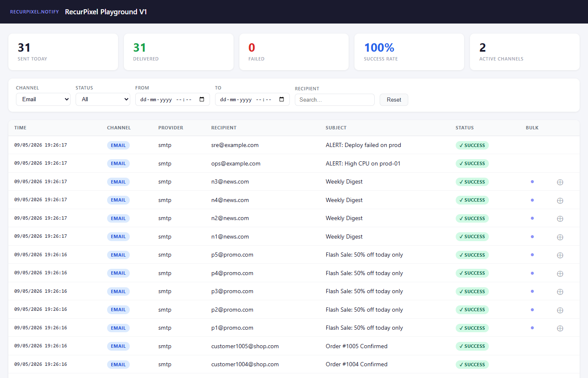Click Weekly Digest subject for n3@news.com
This screenshot has width=588, height=378.
click(x=344, y=182)
